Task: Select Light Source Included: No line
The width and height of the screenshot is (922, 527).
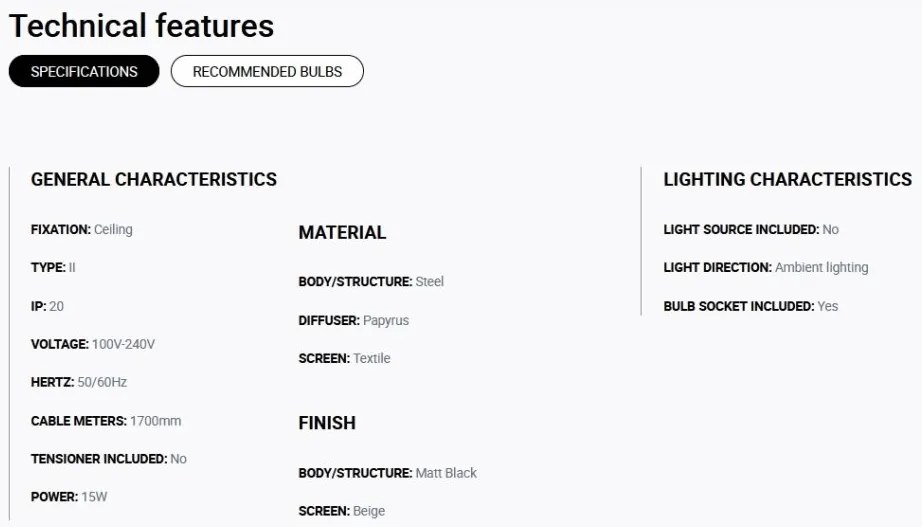Action: tap(751, 229)
